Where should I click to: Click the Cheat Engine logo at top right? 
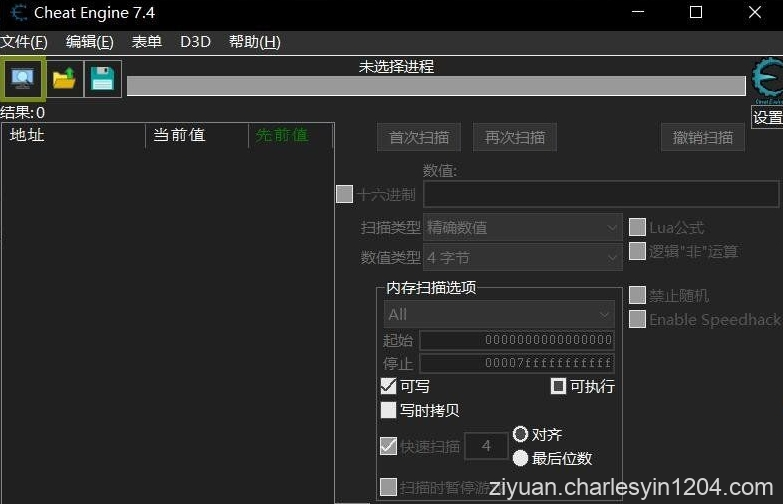(768, 78)
